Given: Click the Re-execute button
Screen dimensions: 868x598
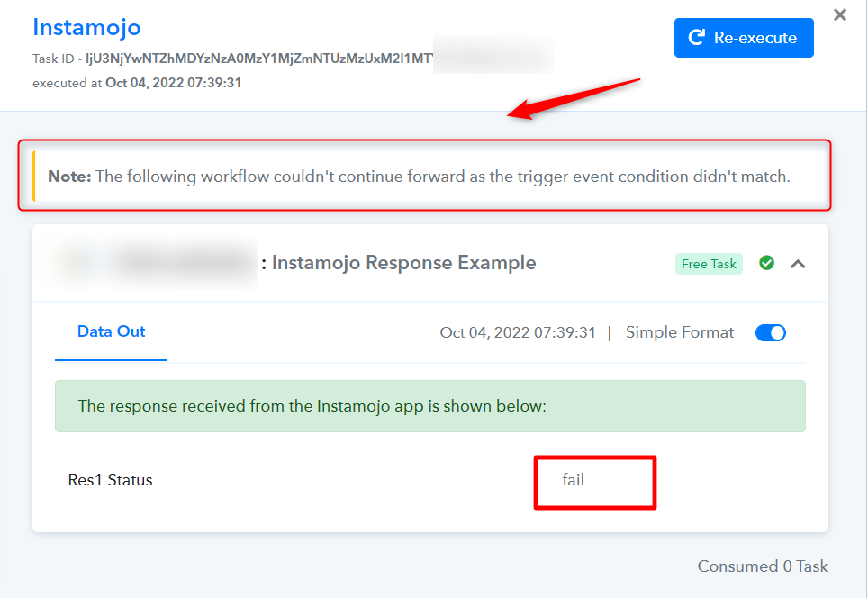Looking at the screenshot, I should click(744, 38).
